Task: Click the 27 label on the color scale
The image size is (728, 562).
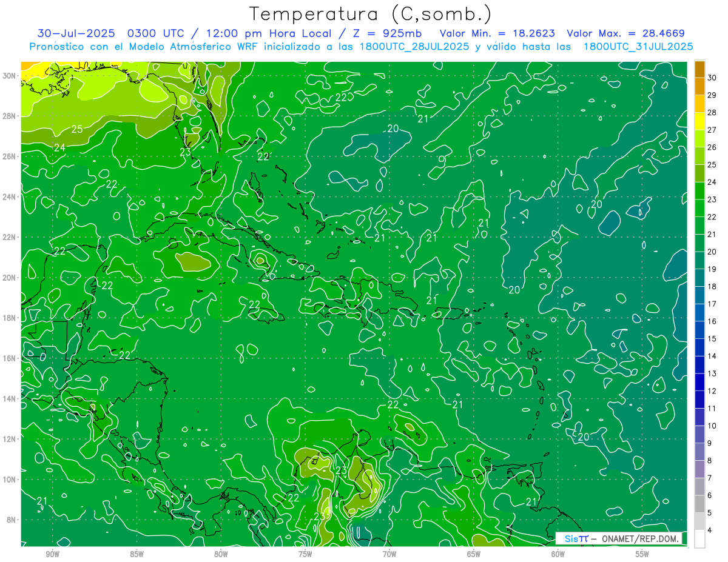Action: click(712, 130)
